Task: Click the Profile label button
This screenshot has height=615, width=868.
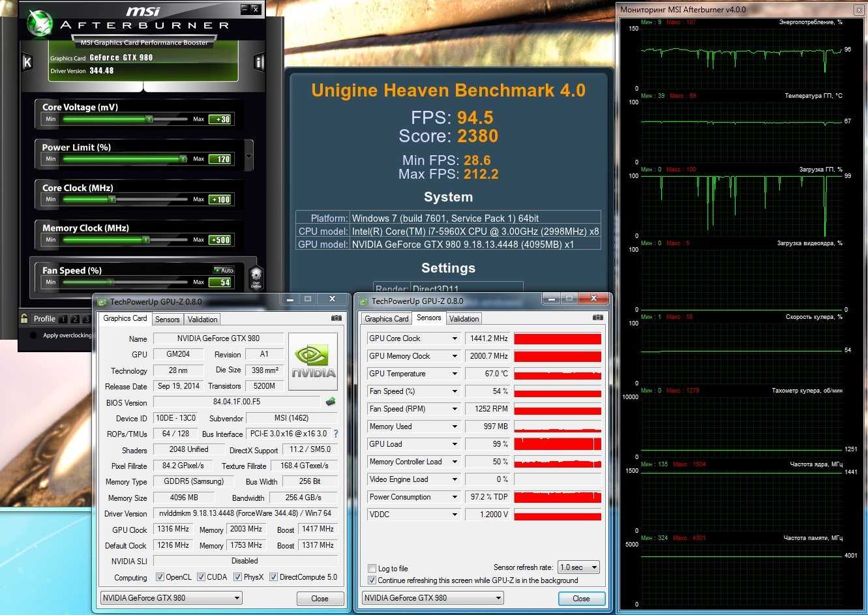Action: click(44, 319)
